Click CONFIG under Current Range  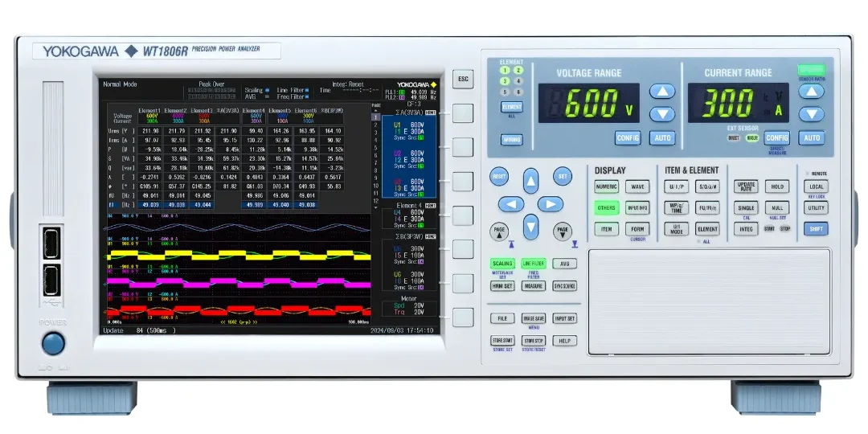click(776, 138)
